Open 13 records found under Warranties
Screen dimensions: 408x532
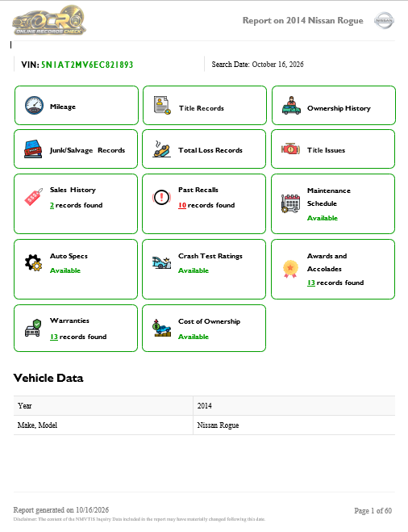78,337
